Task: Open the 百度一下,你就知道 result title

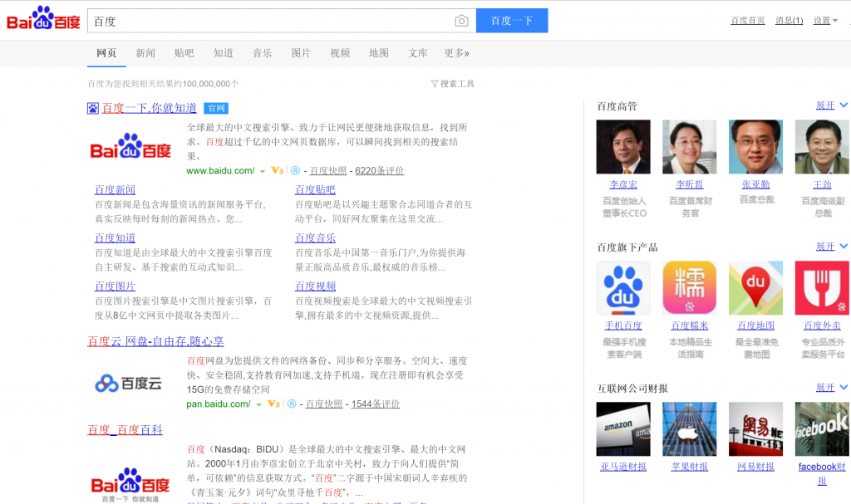Action: 150,108
